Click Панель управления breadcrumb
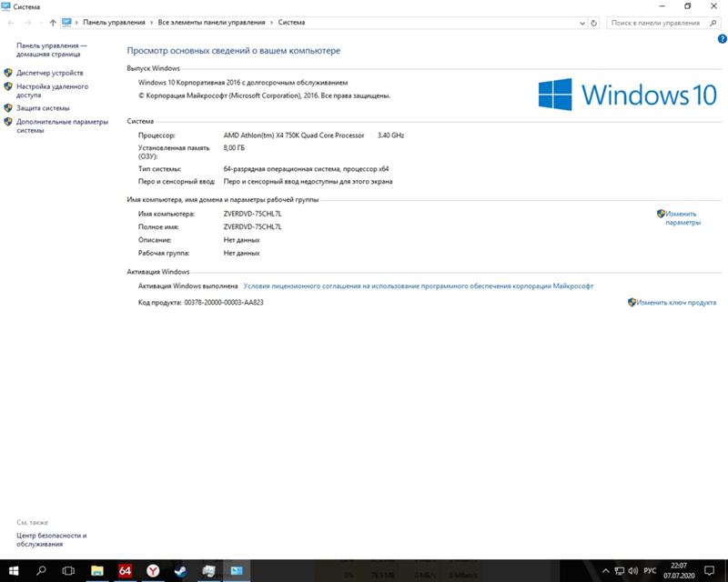Screen dimensions: 728x582 click(114, 22)
